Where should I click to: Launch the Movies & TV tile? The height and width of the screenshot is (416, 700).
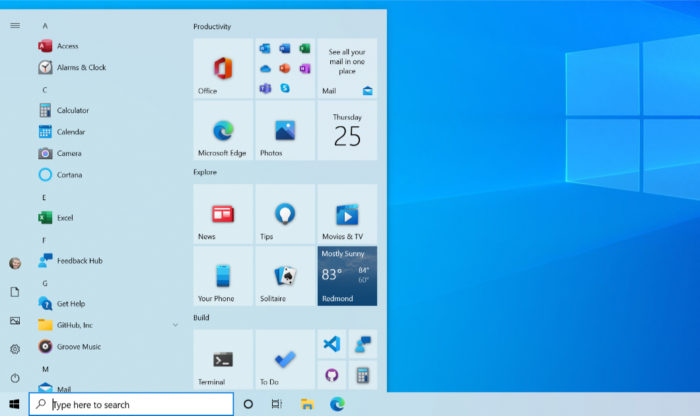point(347,214)
